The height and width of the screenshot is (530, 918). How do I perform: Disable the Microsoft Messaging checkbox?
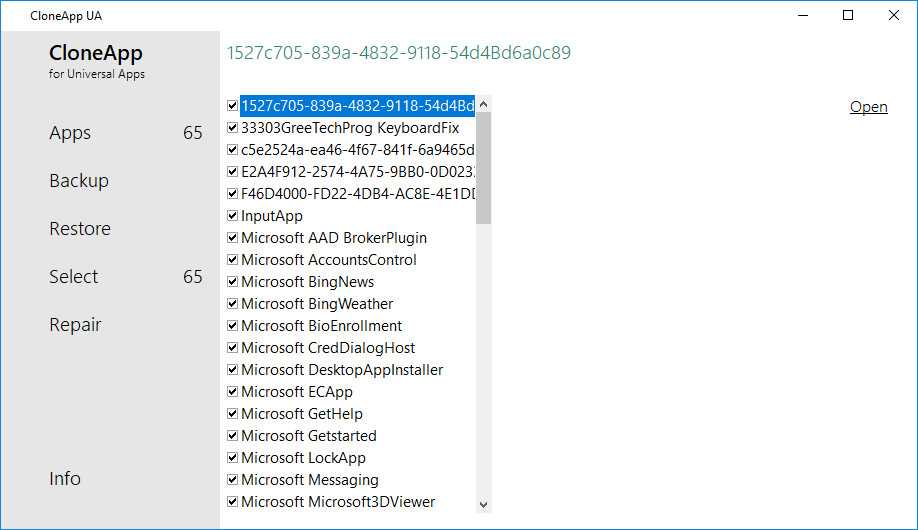(x=233, y=480)
